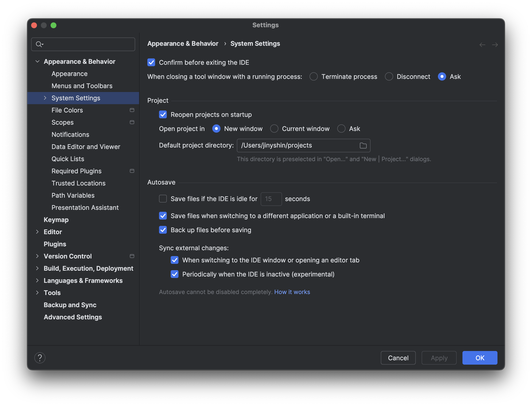Screen dimensions: 532x406
Task: Uncheck Confirm before exiting the IDE
Action: 151,63
